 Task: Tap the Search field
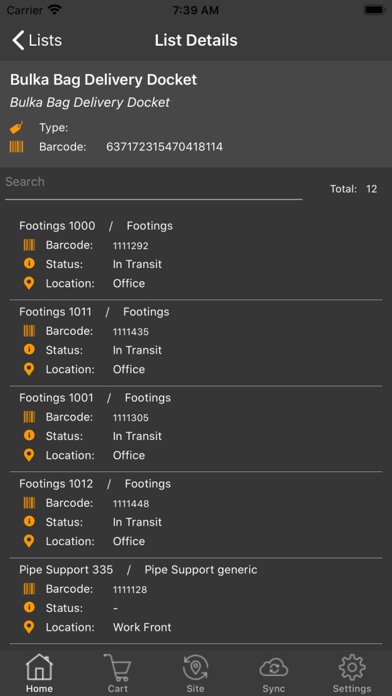(154, 186)
